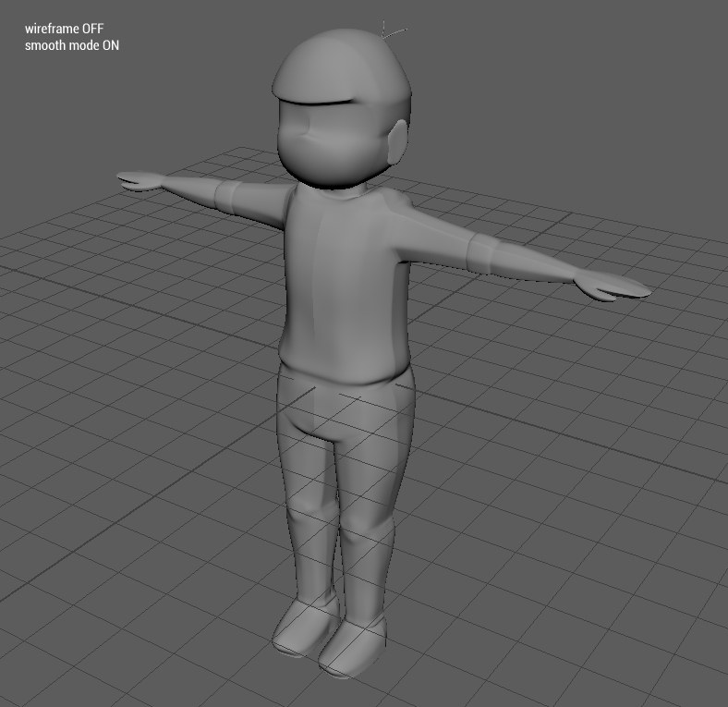Click the shoe on the left side
Image resolution: width=728 pixels, height=707 pixels.
[x=300, y=626]
